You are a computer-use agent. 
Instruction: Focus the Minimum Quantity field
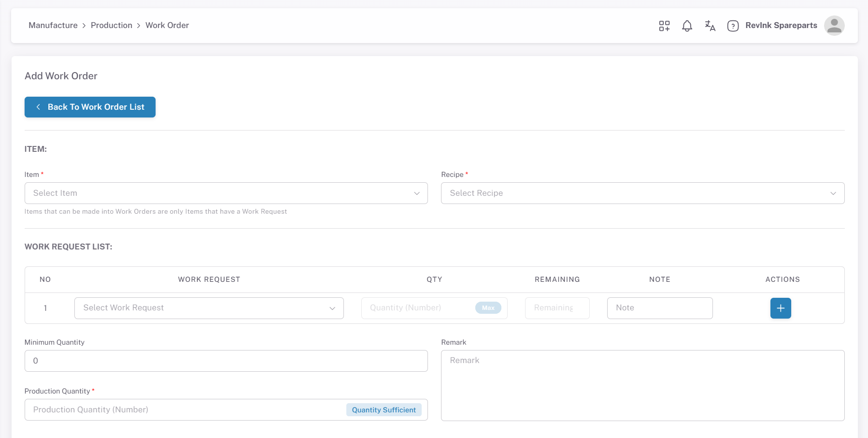pos(226,361)
